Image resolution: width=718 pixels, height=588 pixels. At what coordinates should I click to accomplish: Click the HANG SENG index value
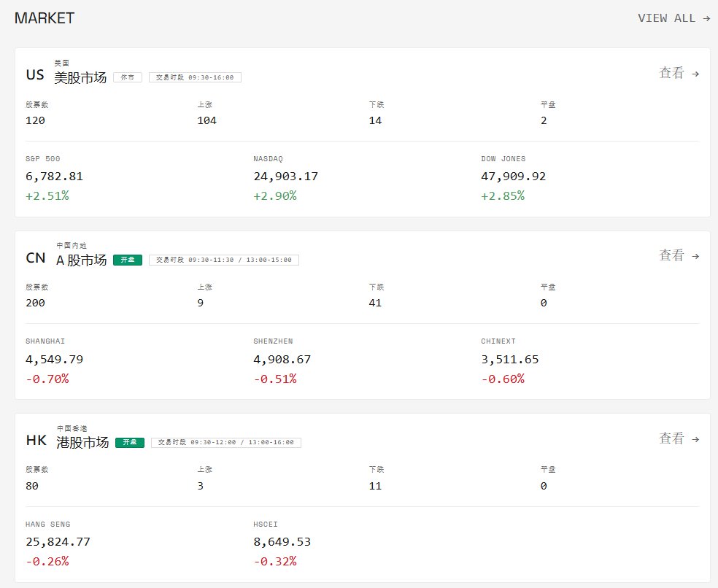[x=58, y=542]
